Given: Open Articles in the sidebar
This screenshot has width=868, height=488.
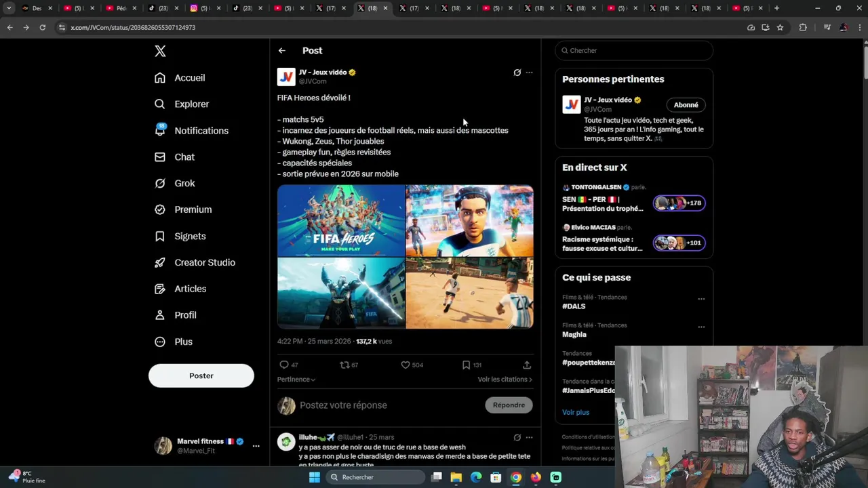Looking at the screenshot, I should [180, 289].
